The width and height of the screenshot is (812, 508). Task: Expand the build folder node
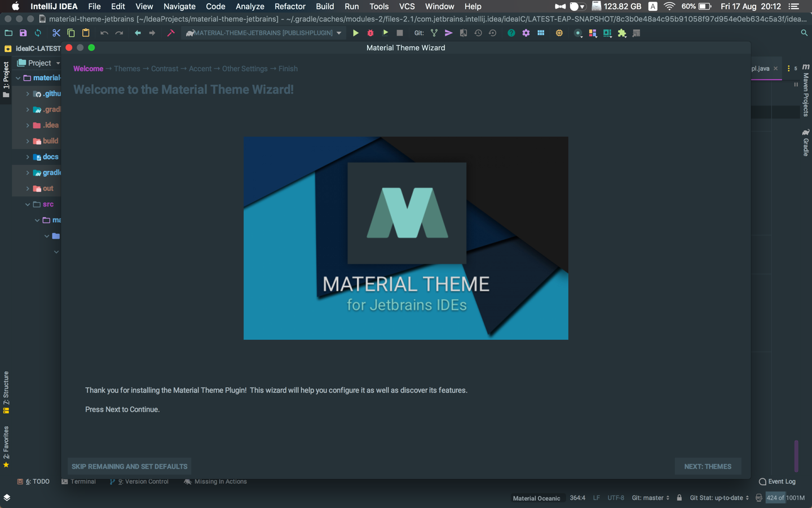pos(28,141)
